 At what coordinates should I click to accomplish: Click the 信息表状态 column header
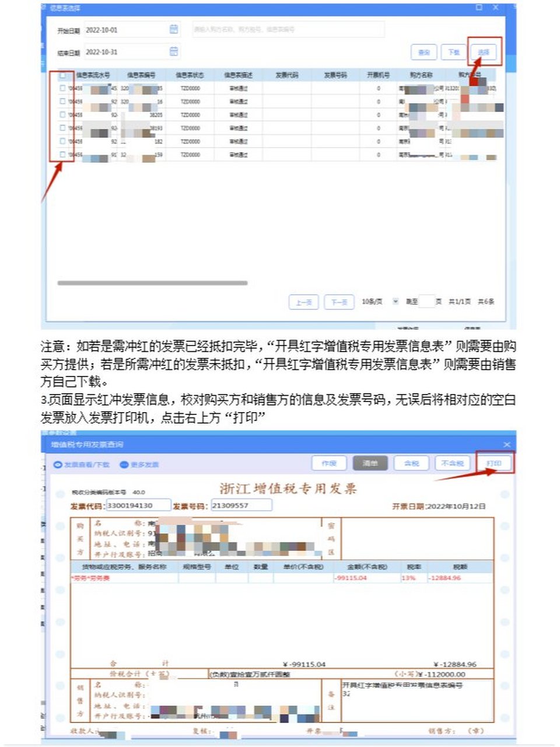(190, 75)
